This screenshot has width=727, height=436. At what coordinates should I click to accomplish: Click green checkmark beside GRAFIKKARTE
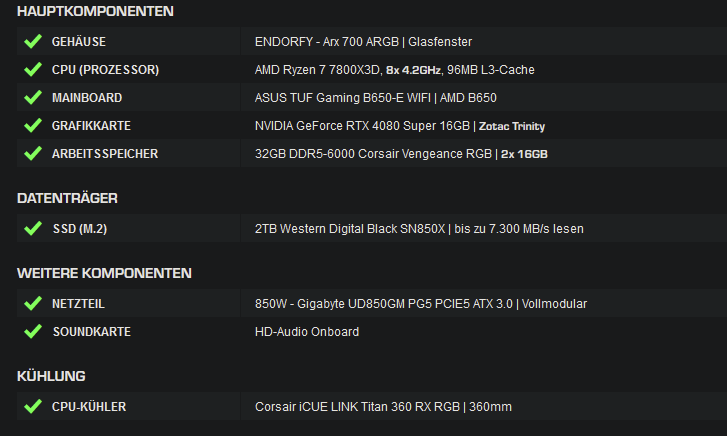(33, 125)
